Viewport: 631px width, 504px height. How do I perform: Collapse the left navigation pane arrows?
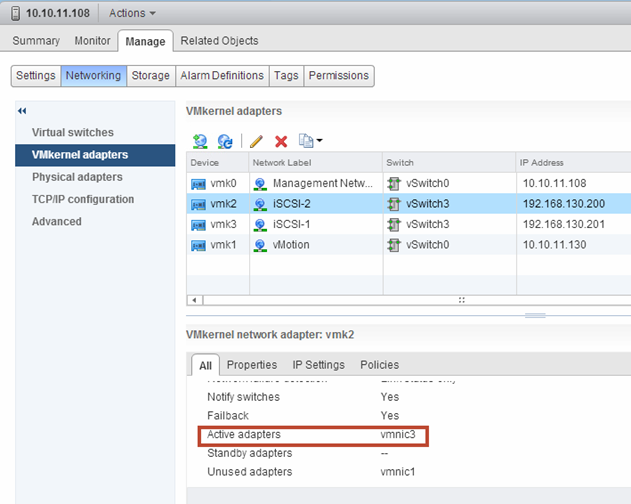coord(22,111)
